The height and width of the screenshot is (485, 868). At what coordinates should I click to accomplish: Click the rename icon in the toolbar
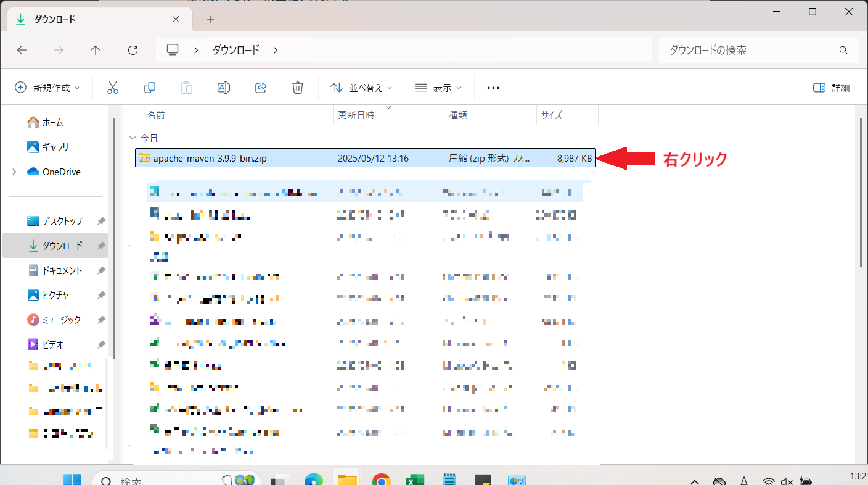pyautogui.click(x=224, y=88)
